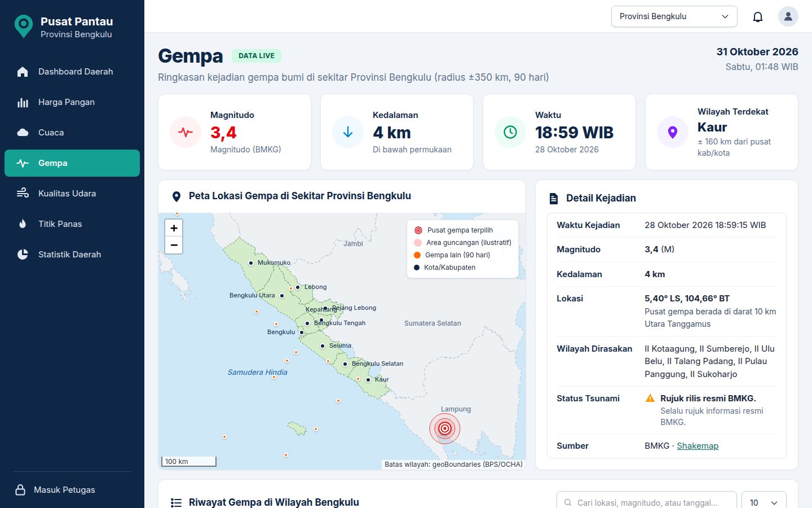
Task: Open Statistik Daerah
Action: tap(72, 255)
